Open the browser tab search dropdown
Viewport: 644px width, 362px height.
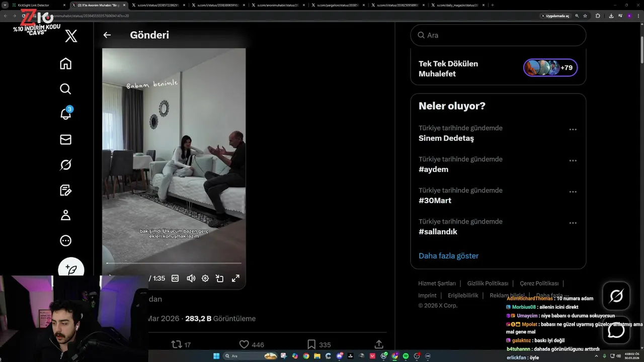pyautogui.click(x=5, y=5)
